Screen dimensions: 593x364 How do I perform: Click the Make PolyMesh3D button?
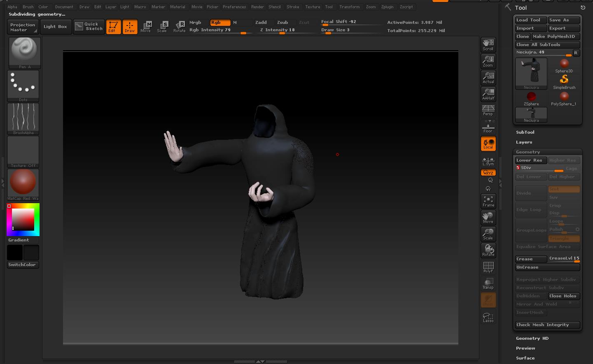click(556, 36)
